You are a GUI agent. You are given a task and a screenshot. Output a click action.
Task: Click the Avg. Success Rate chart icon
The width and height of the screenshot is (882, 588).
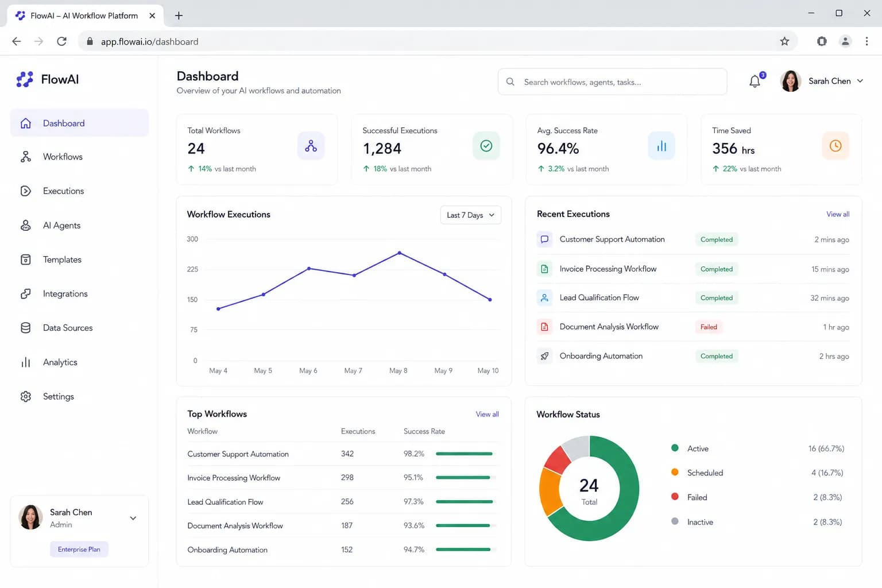click(x=661, y=146)
